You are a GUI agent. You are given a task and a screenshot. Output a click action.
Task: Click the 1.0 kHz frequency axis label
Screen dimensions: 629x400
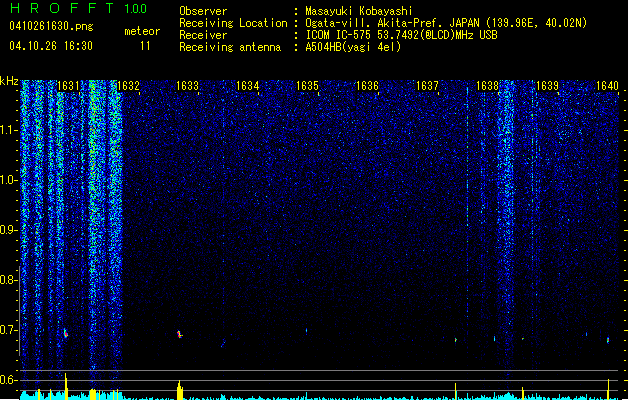tap(9, 180)
